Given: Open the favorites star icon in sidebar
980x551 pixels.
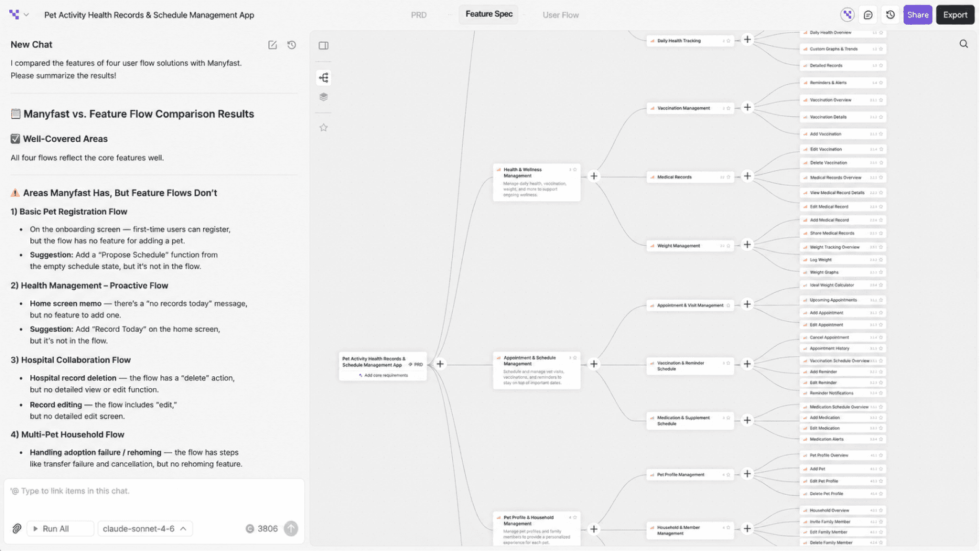Looking at the screenshot, I should 323,128.
